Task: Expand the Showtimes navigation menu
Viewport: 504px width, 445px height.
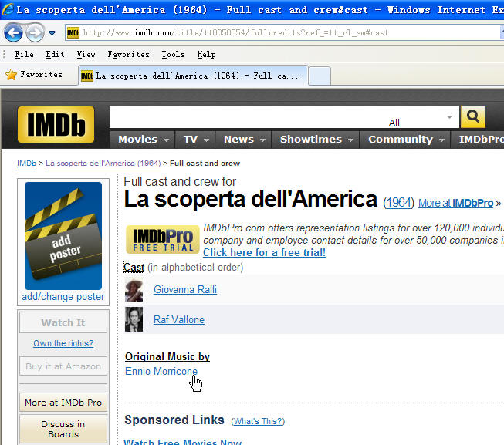Action: (316, 140)
